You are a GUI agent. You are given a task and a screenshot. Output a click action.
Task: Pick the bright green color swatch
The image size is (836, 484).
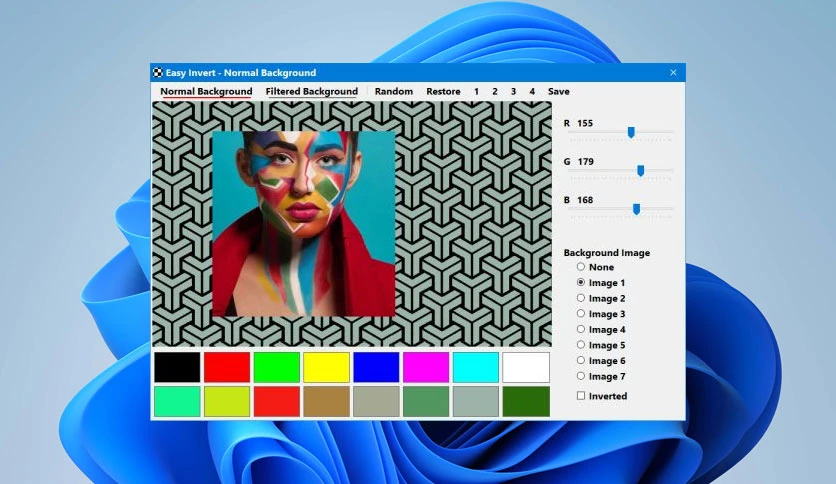(x=277, y=367)
